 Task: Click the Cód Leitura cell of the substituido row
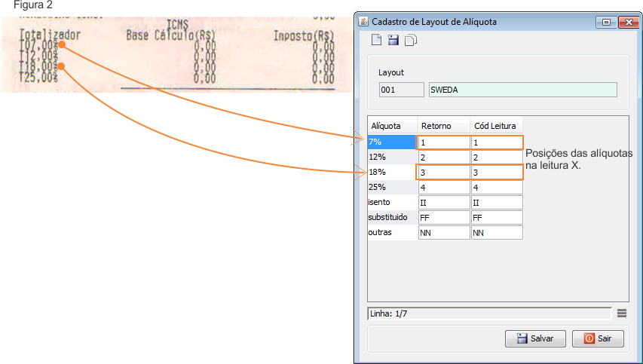[496, 218]
